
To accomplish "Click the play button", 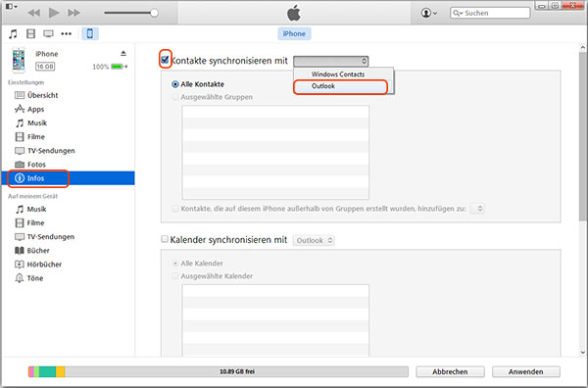I will tap(54, 13).
